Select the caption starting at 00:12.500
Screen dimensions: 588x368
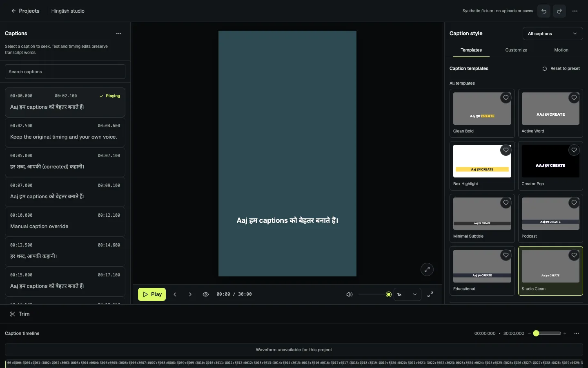(x=65, y=251)
